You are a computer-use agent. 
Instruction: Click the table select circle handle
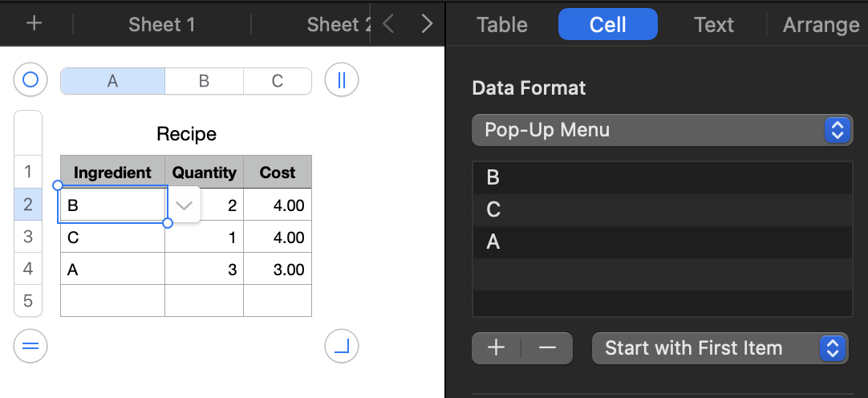click(30, 80)
